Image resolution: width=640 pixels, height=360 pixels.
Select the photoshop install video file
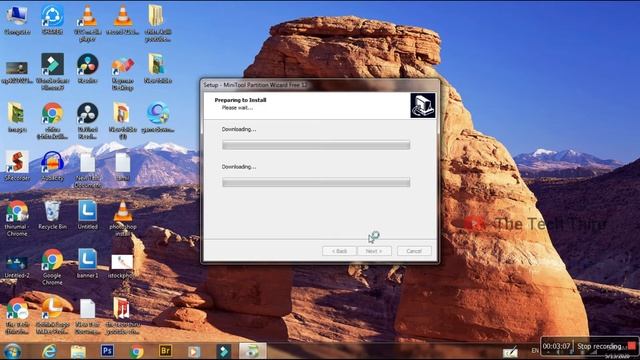point(122,218)
